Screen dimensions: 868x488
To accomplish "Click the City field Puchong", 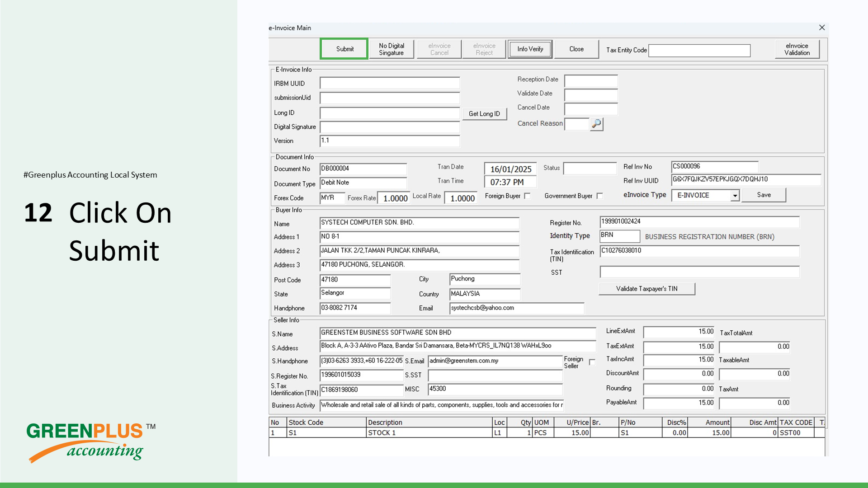I will coord(485,279).
